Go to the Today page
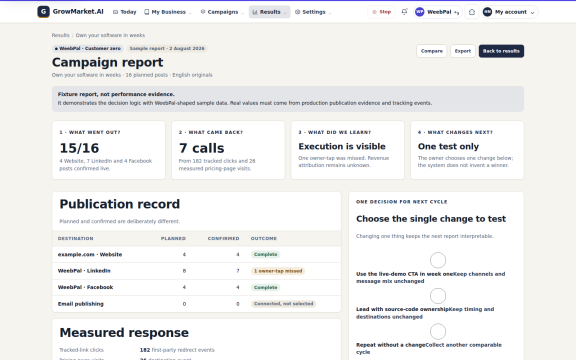 pyautogui.click(x=125, y=12)
